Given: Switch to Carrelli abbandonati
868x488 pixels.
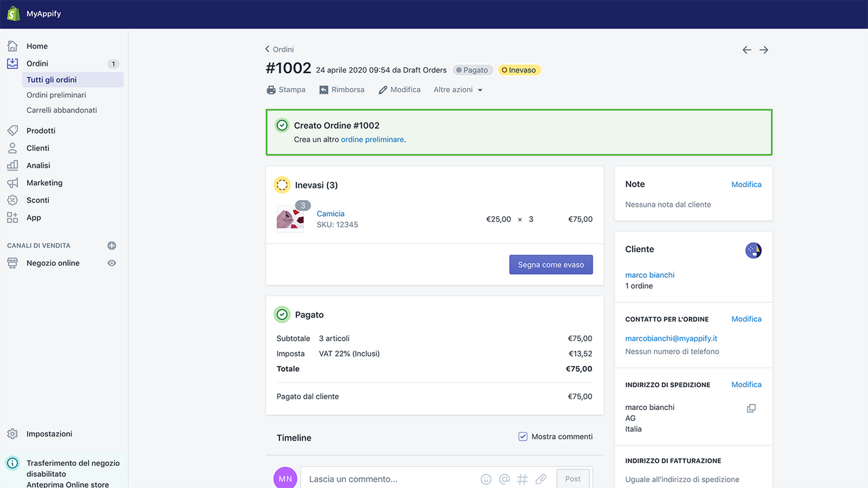Looking at the screenshot, I should click(64, 110).
